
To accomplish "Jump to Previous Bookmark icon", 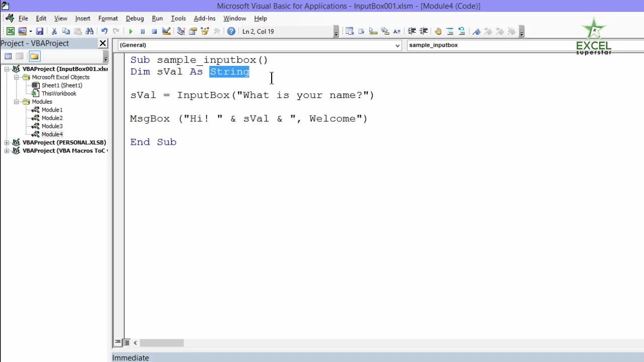I will 500,31.
